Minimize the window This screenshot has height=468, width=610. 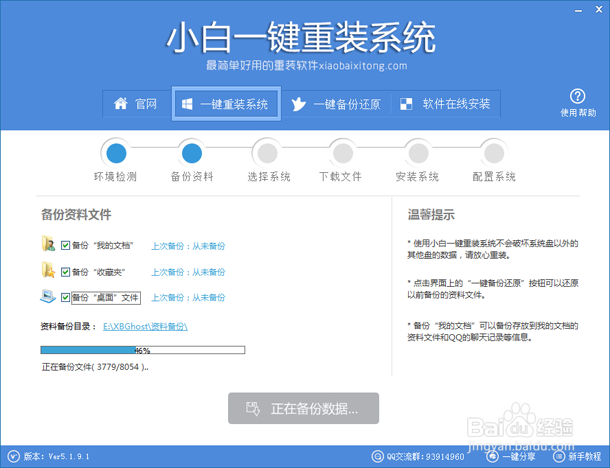pos(578,10)
